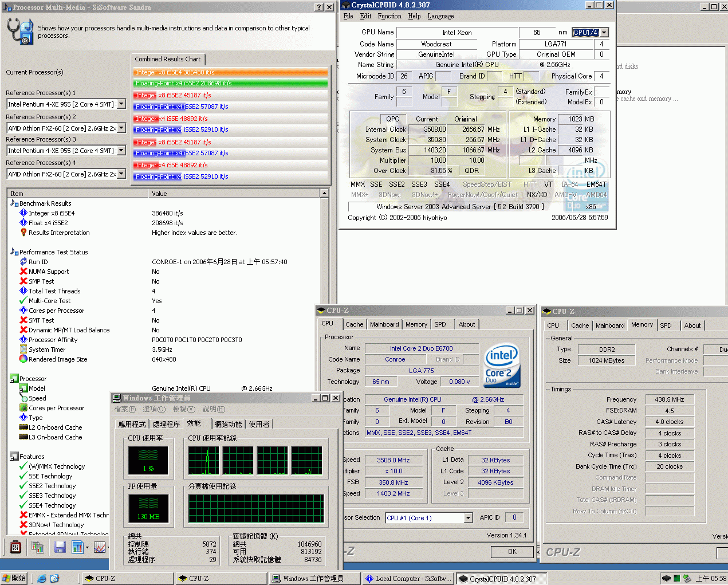The image size is (728, 585).
Task: Open the Function menu in CrystalCPUID
Action: click(x=389, y=16)
